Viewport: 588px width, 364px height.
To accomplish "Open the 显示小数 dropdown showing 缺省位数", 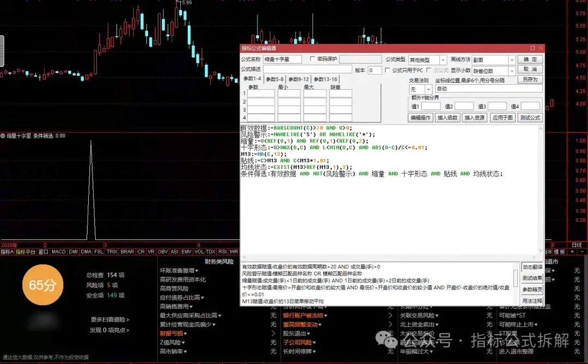I will point(512,71).
